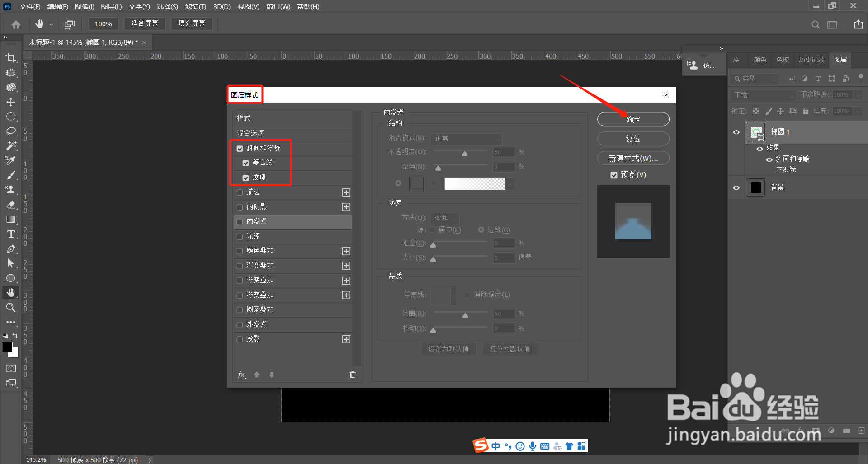Select the Hand tool in the toolbar
868x464 pixels.
(x=11, y=293)
